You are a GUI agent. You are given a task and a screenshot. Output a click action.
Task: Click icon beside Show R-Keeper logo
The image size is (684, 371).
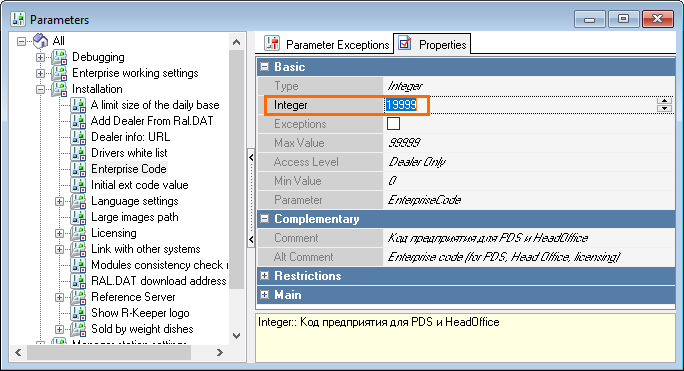[79, 313]
